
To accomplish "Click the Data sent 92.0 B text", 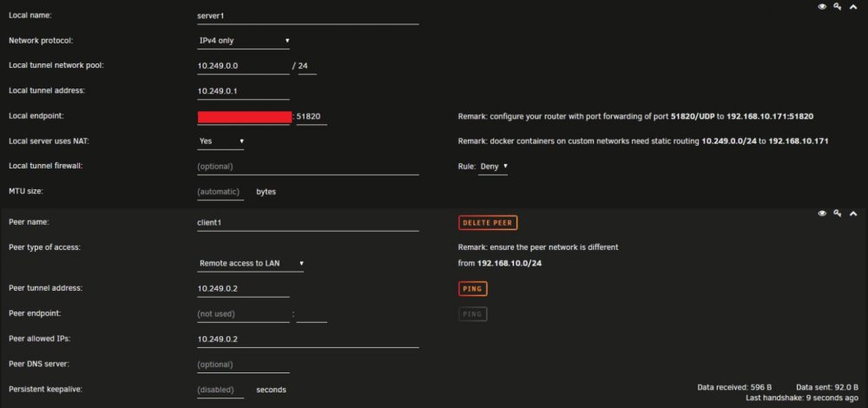I will (x=827, y=387).
